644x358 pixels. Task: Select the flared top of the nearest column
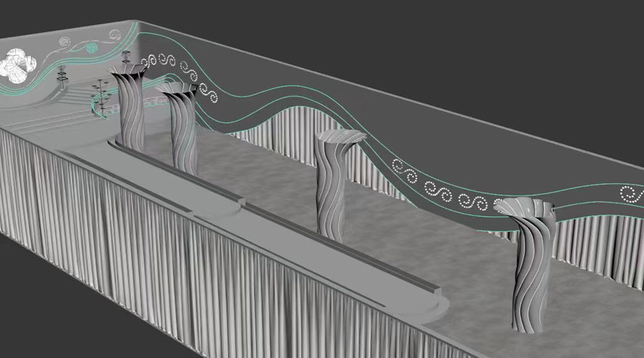click(525, 208)
